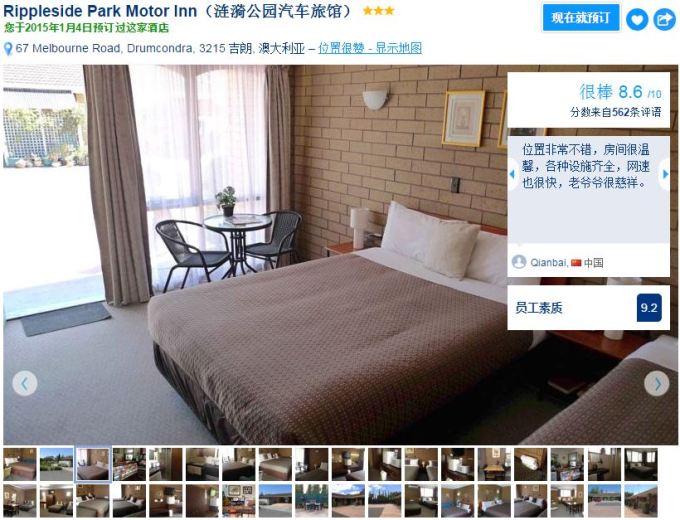Viewport: 680px width, 520px height.
Task: Select the highlighted third thumbnail in top row
Action: coord(93,464)
